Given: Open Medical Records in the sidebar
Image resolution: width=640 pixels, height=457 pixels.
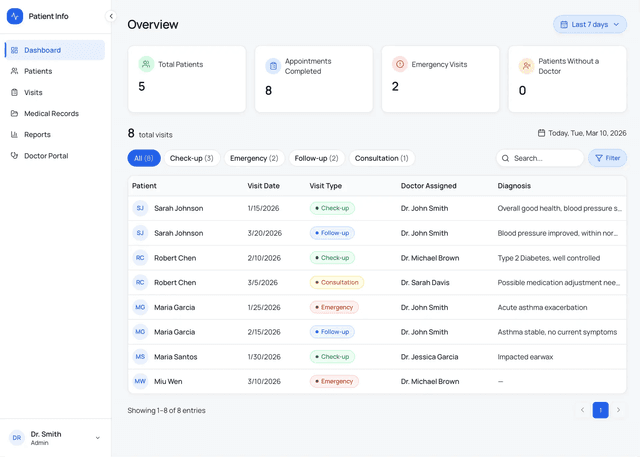Looking at the screenshot, I should click(x=51, y=113).
